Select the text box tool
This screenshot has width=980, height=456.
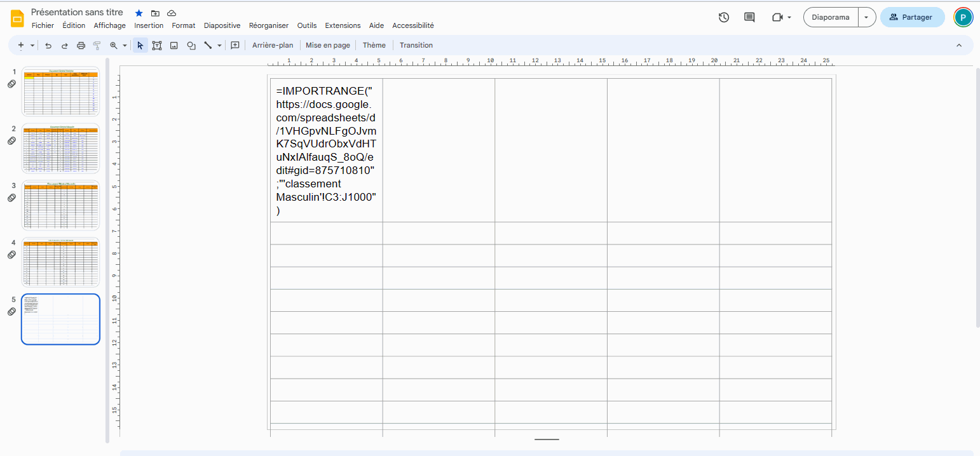[x=157, y=46]
